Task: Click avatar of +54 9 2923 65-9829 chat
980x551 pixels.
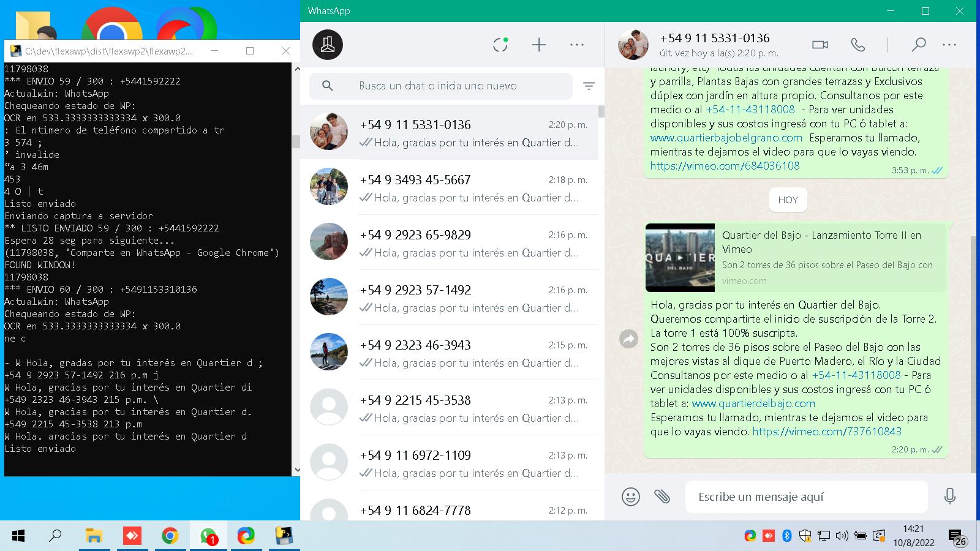Action: (x=329, y=242)
